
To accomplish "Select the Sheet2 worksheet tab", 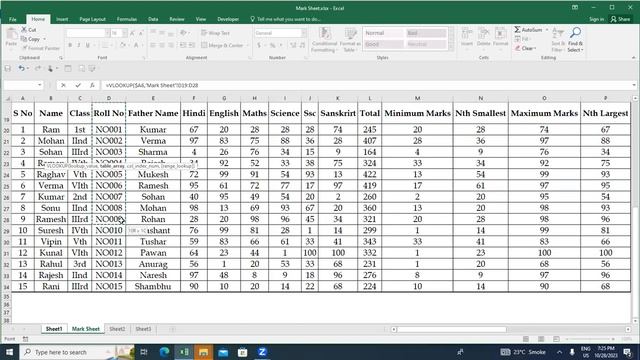I will point(117,329).
